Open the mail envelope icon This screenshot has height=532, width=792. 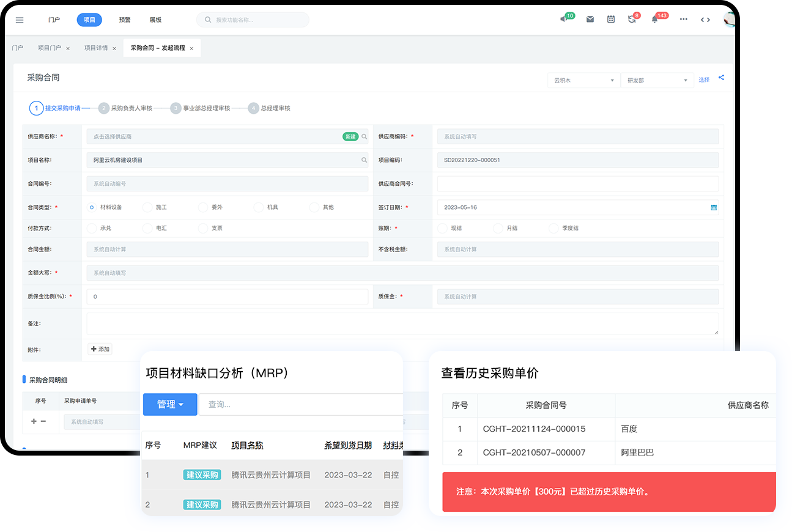click(x=590, y=20)
